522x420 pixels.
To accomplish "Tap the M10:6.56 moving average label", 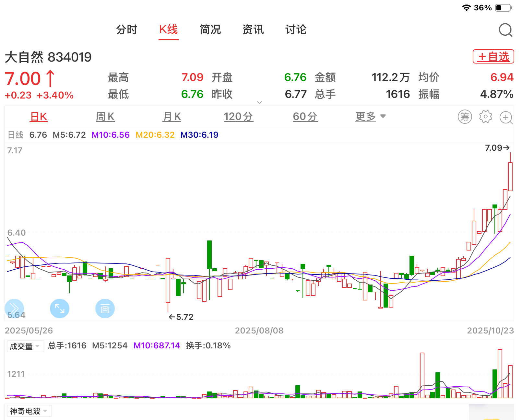I will [111, 135].
